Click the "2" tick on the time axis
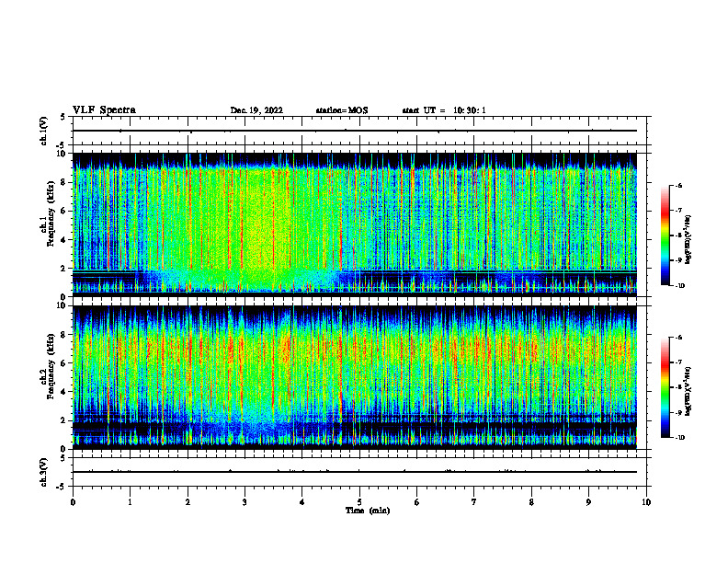 click(x=188, y=502)
